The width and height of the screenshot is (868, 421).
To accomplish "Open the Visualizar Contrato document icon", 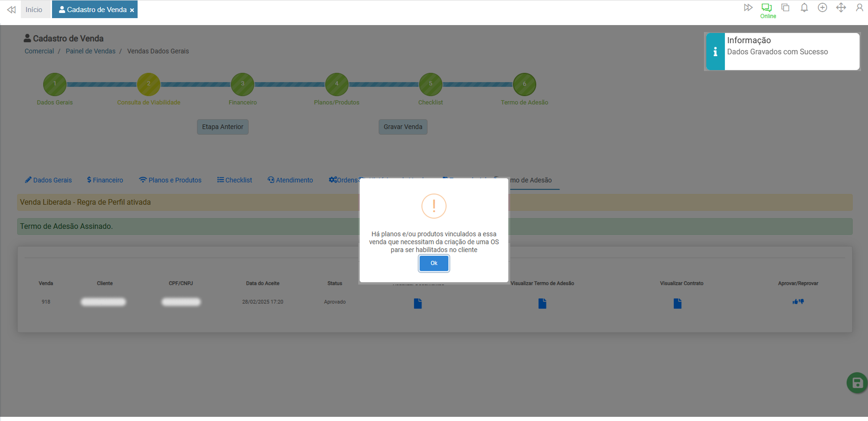I will (677, 304).
